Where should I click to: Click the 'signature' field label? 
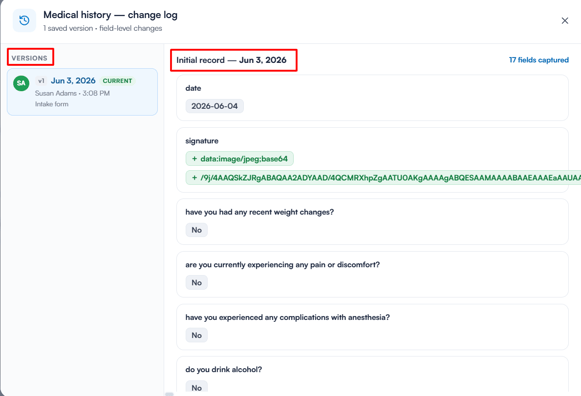tap(202, 141)
